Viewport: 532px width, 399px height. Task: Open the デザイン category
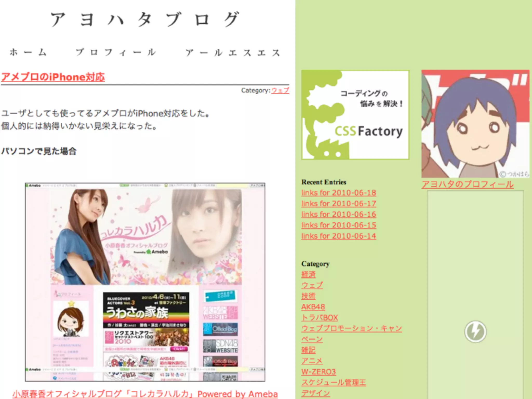(316, 394)
